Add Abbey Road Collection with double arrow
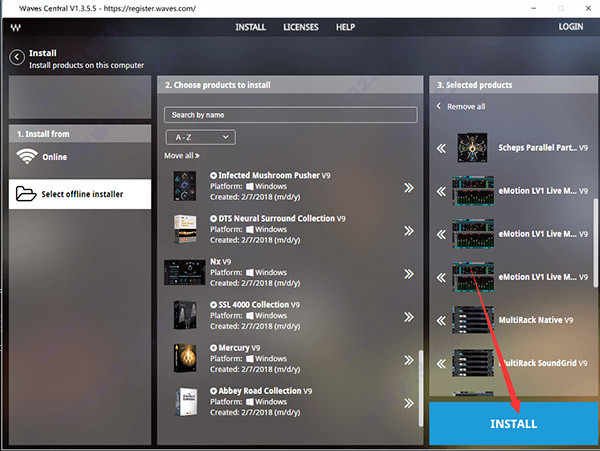Viewport: 600px width, 451px height. 409,403
